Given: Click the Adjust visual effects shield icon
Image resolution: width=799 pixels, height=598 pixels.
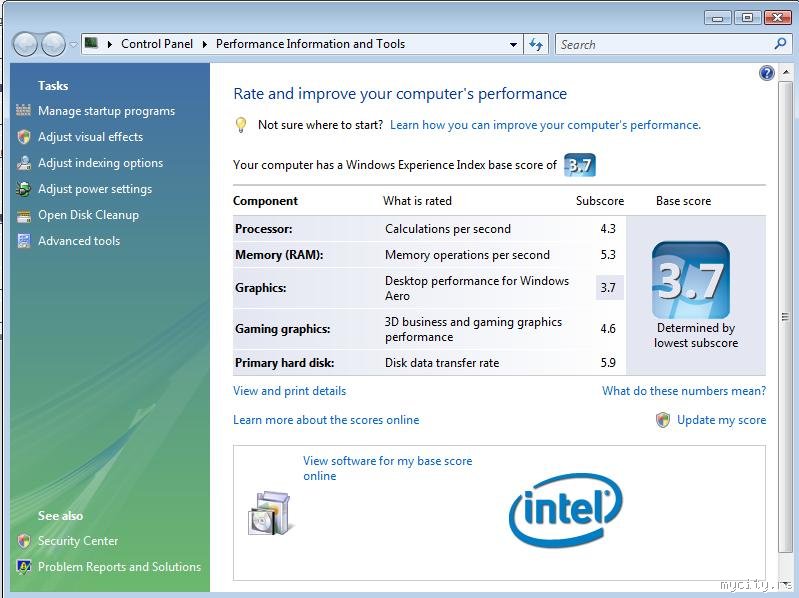Looking at the screenshot, I should 23,137.
